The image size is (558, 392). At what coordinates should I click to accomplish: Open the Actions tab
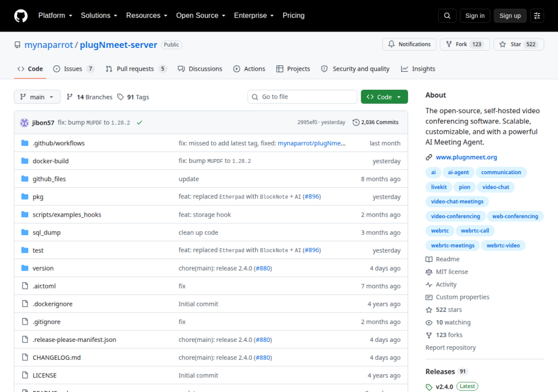click(x=249, y=69)
